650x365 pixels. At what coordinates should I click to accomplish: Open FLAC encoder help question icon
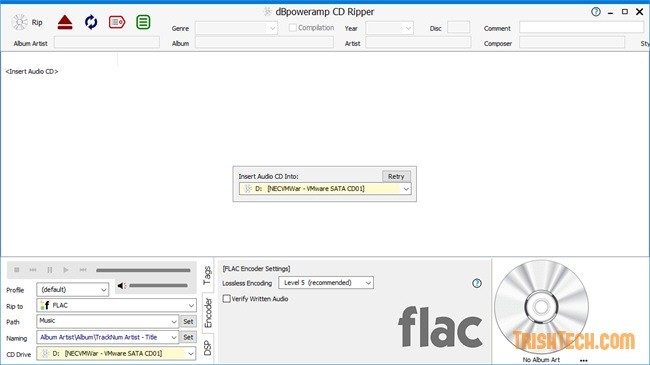tap(477, 283)
